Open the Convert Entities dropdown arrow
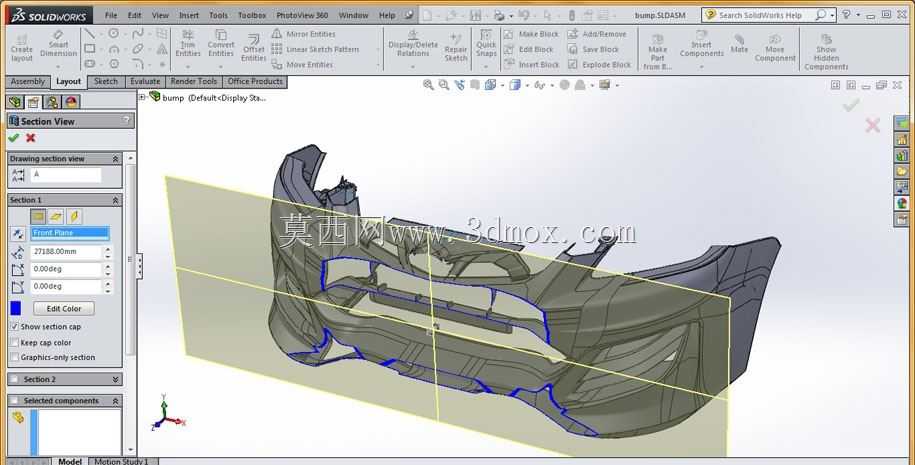Viewport: 915px width, 465px height. coord(221,66)
